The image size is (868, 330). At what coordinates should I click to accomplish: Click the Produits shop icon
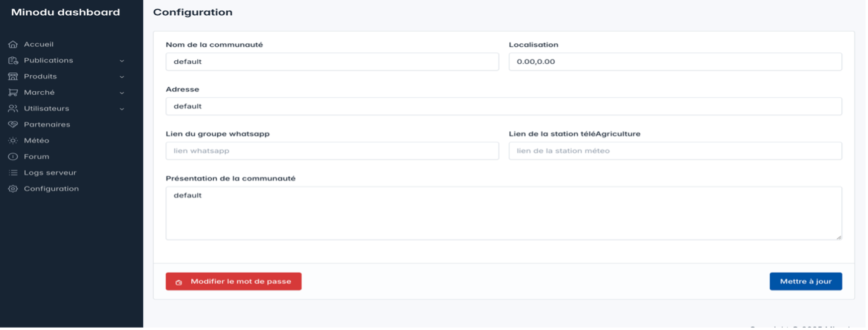tap(13, 77)
